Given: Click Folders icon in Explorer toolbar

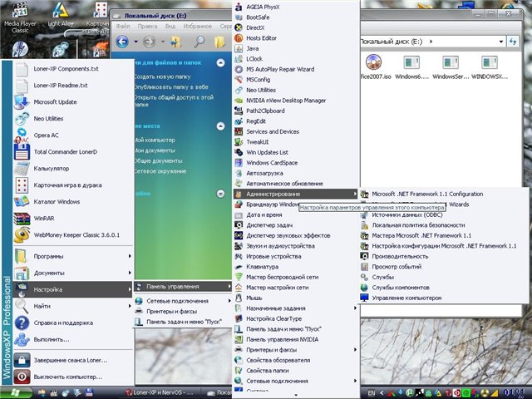Looking at the screenshot, I should [x=219, y=42].
